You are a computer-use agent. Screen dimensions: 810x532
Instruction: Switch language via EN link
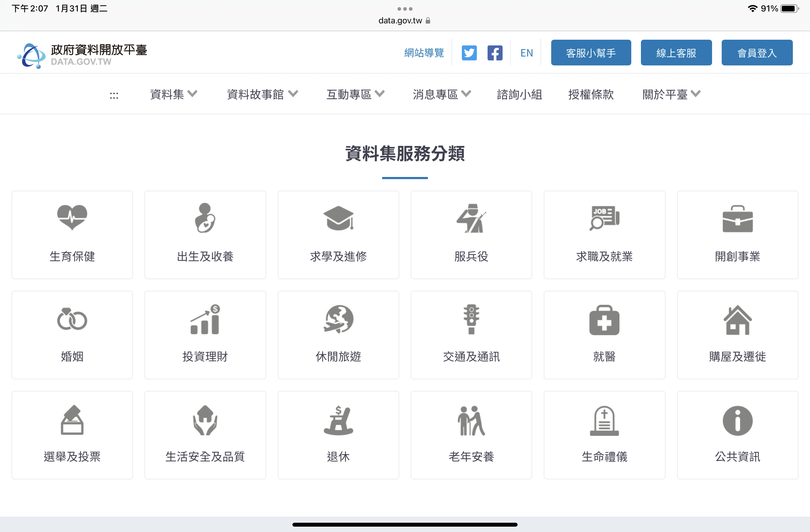tap(527, 53)
